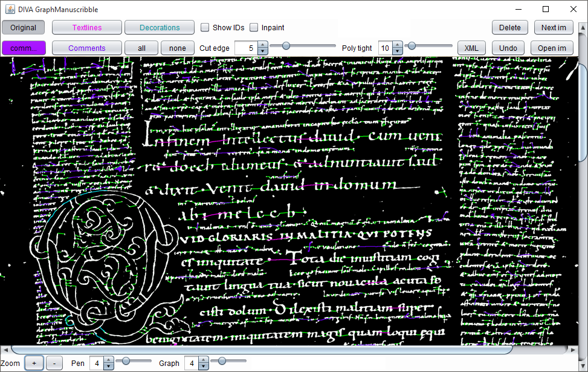Click the Delete button
This screenshot has width=588, height=372.
[x=510, y=27]
